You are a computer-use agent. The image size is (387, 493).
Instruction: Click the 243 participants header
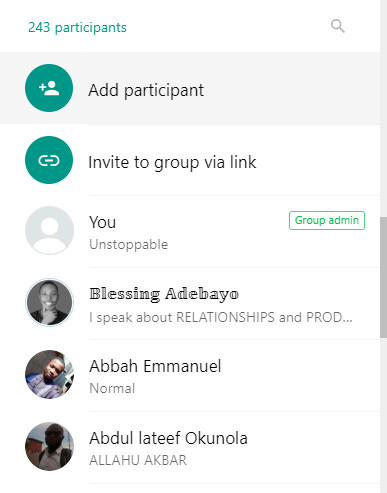click(x=77, y=27)
